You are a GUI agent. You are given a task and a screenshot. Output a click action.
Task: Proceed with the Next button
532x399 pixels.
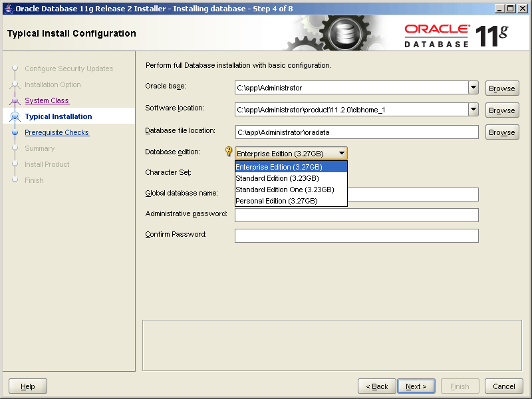click(416, 386)
